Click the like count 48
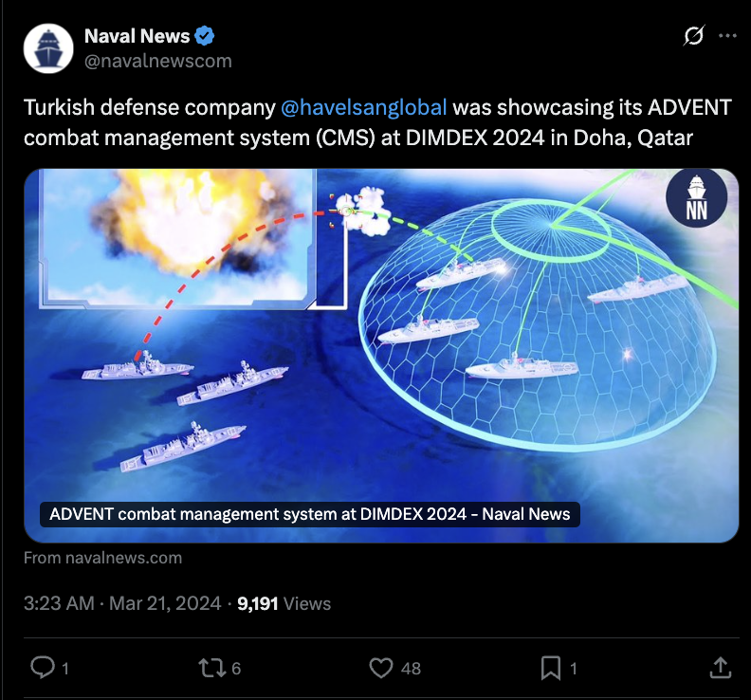 coord(411,669)
